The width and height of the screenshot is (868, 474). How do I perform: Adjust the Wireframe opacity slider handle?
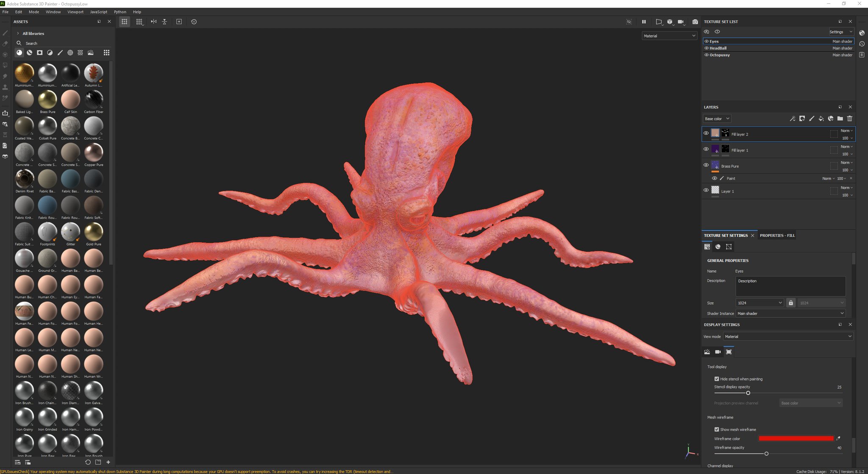(x=766, y=454)
